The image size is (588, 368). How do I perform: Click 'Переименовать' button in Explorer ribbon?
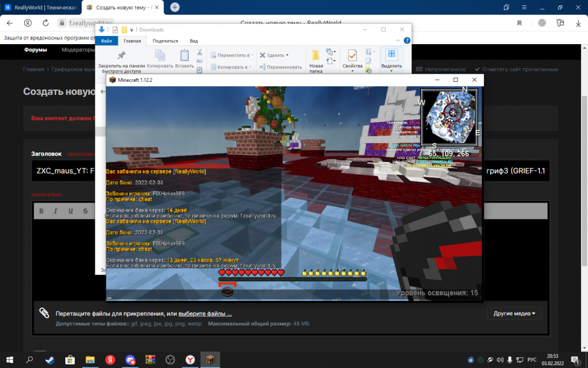280,67
